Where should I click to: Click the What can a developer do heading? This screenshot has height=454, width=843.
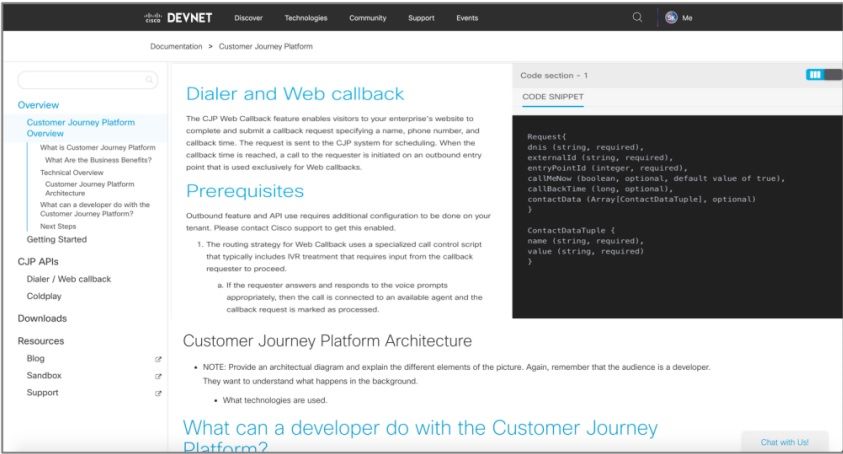point(420,437)
